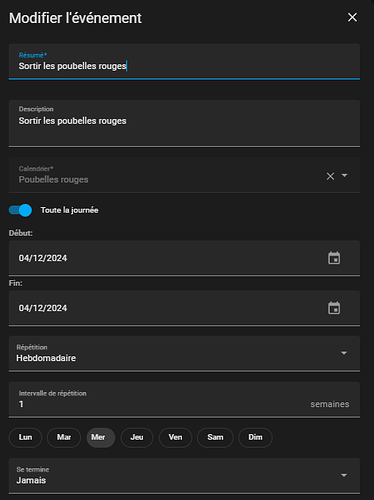Edit the Description text area
Viewport: 374px width, 500px height.
coord(184,123)
